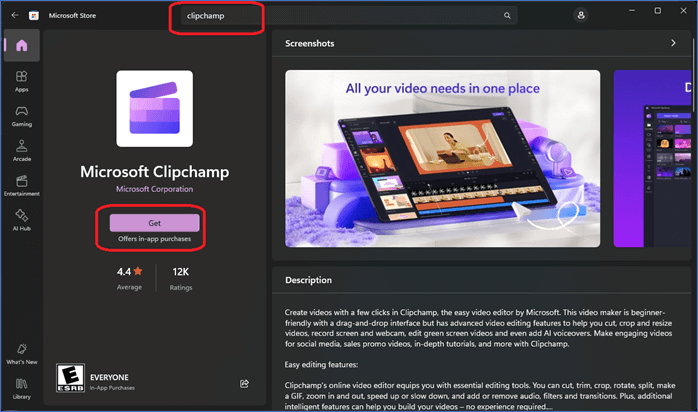
Task: Click 'Offers in-app purchases' text
Action: tap(154, 239)
